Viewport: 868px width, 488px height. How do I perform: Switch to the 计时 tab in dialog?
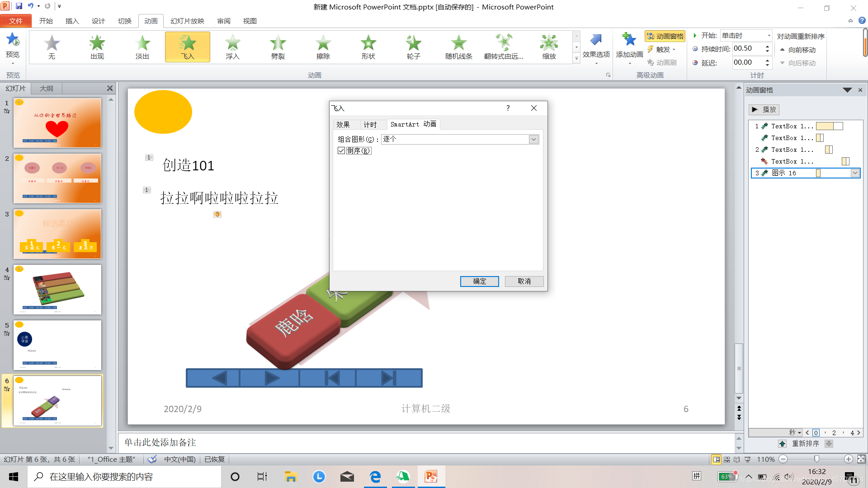pyautogui.click(x=370, y=125)
